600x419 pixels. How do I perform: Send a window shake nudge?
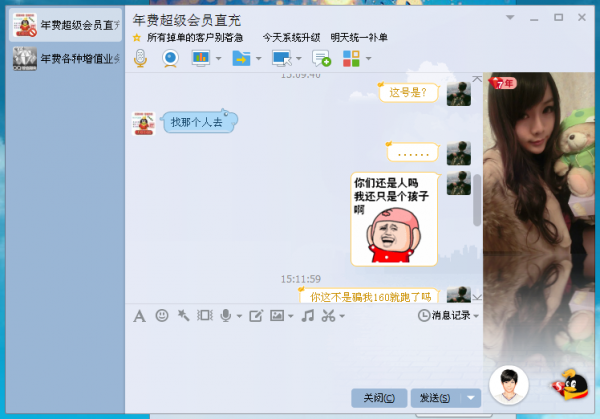click(x=205, y=316)
